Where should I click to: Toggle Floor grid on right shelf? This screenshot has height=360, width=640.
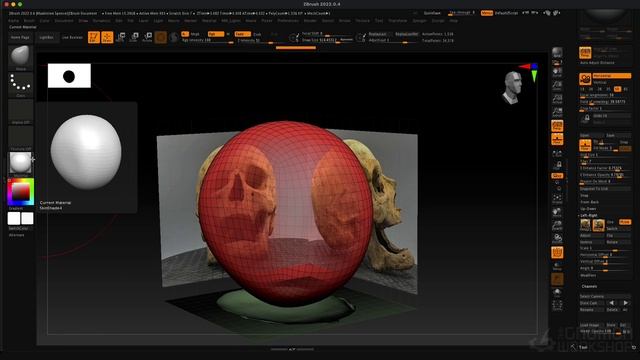click(557, 139)
